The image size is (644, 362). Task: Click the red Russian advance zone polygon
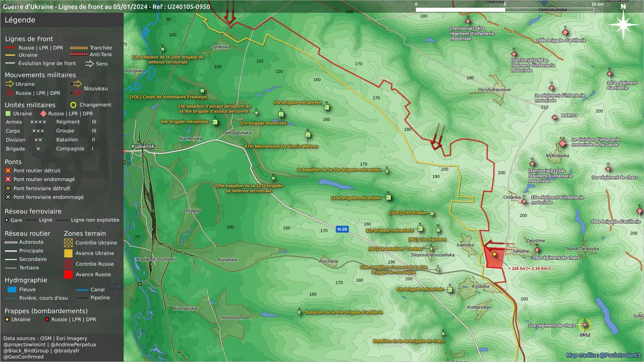tap(495, 258)
